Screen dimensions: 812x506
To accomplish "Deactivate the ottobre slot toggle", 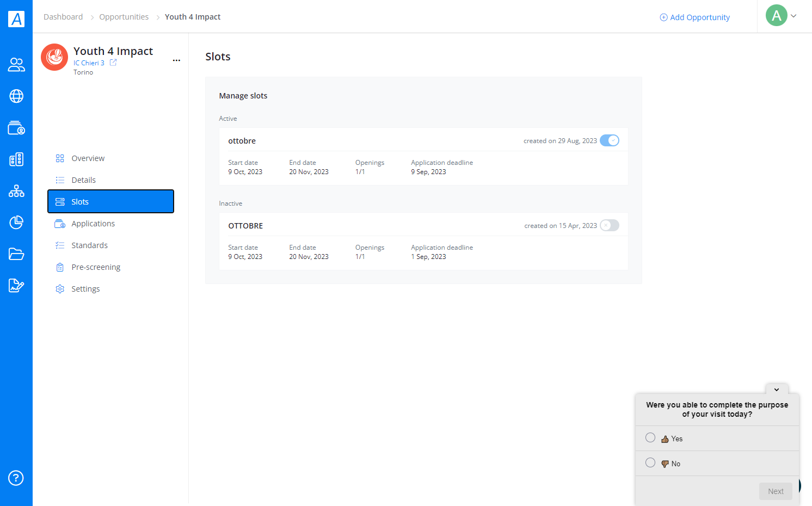I will pyautogui.click(x=610, y=140).
